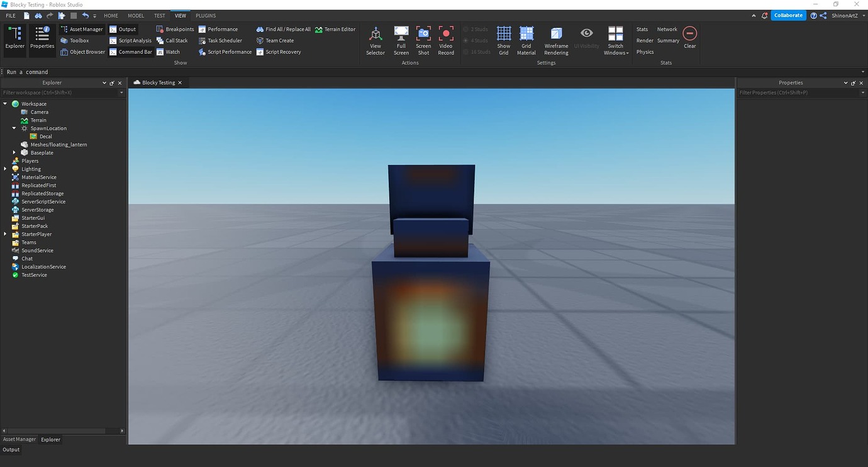Open Find All / Replace All

pyautogui.click(x=283, y=29)
